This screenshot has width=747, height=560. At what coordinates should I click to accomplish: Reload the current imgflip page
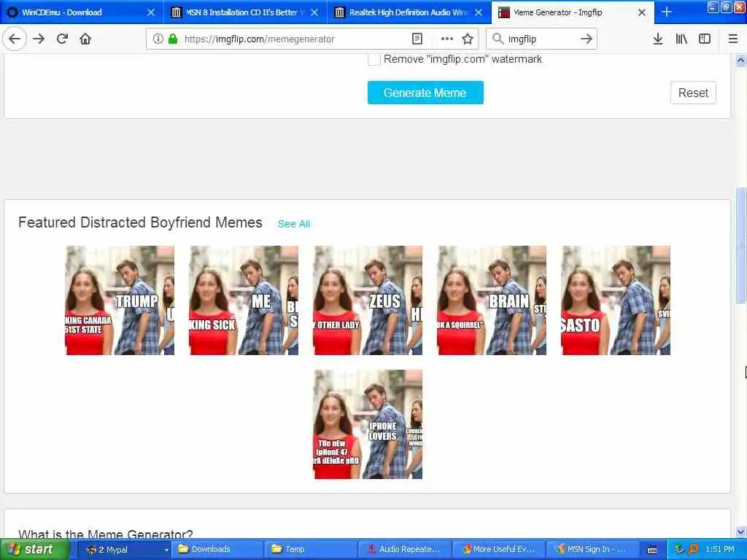62,39
